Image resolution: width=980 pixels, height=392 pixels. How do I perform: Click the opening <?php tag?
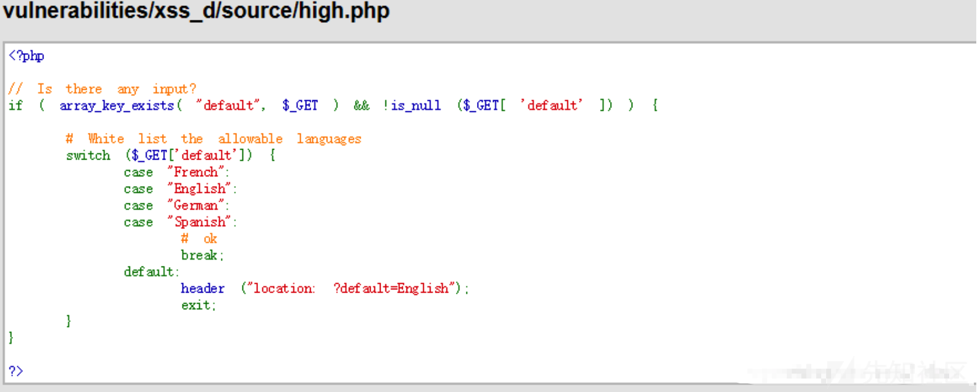(x=27, y=56)
